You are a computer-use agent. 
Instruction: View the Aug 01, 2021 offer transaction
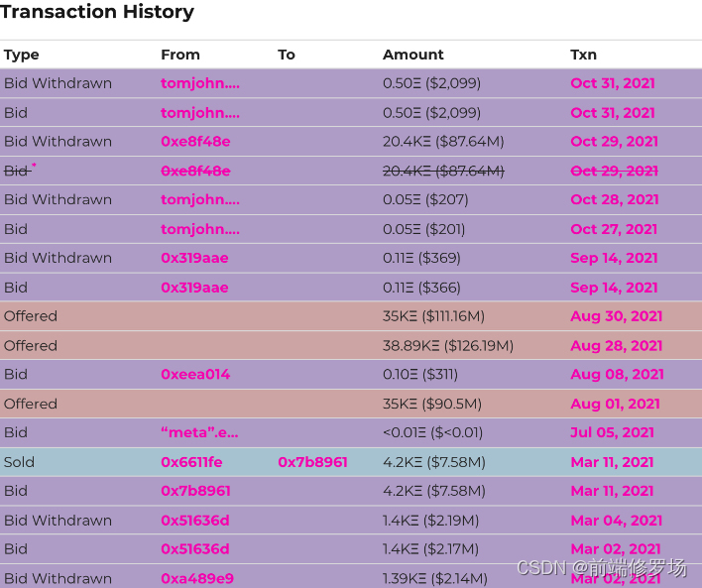615,404
